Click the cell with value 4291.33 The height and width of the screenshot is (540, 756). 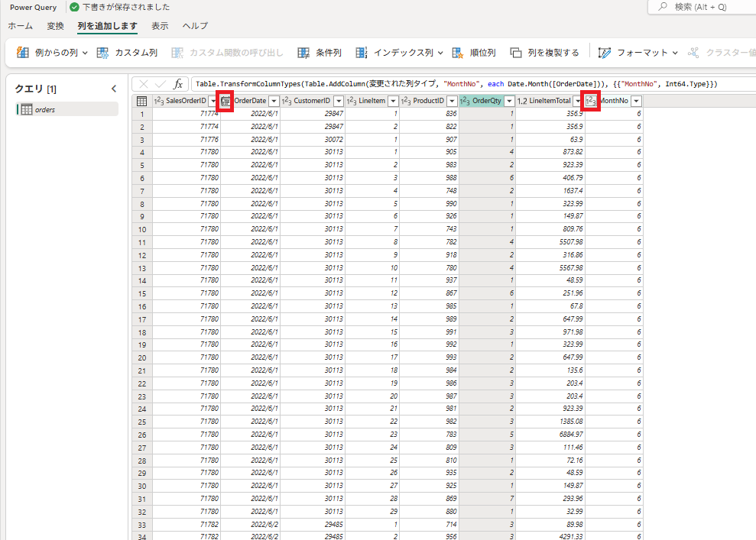click(x=550, y=536)
